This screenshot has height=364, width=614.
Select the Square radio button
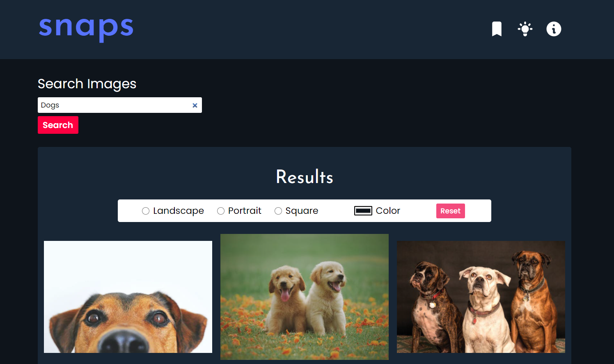(278, 211)
